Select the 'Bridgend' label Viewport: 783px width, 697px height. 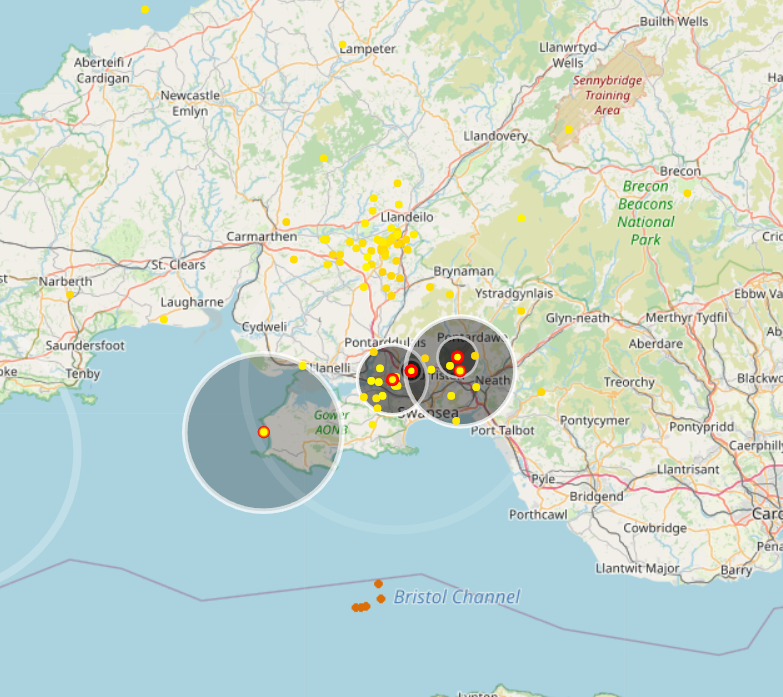pos(596,496)
